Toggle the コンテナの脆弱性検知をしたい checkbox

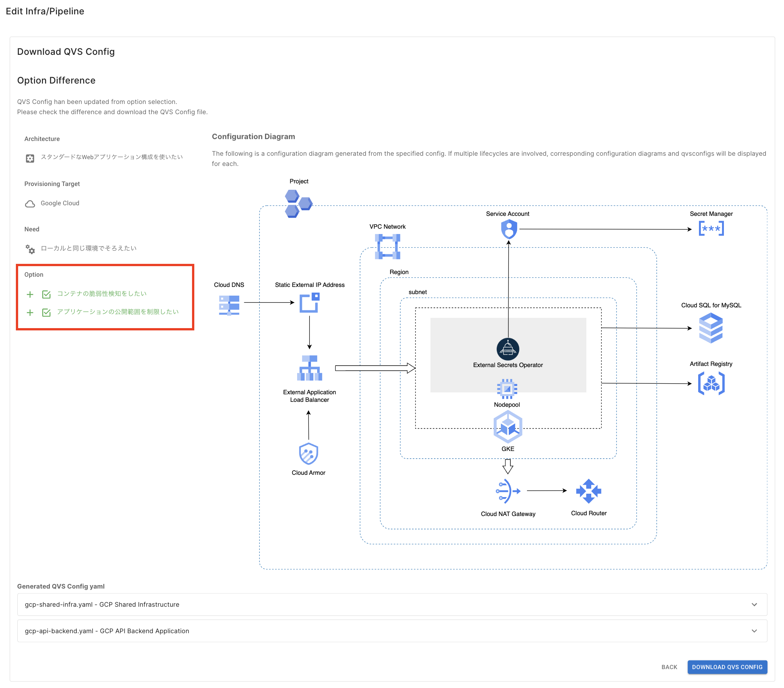coord(46,294)
